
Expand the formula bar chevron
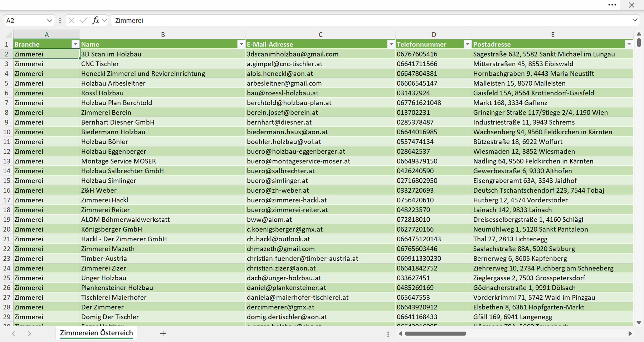point(635,20)
